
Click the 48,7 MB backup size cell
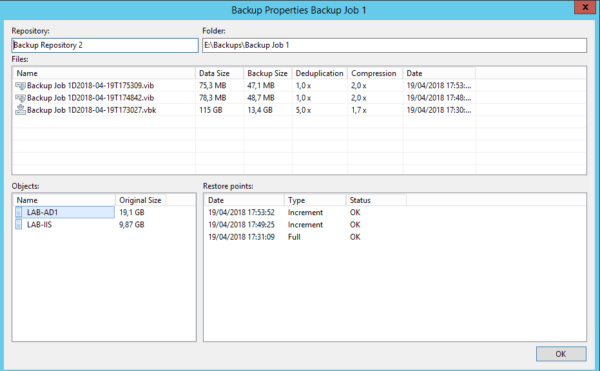tap(261, 98)
